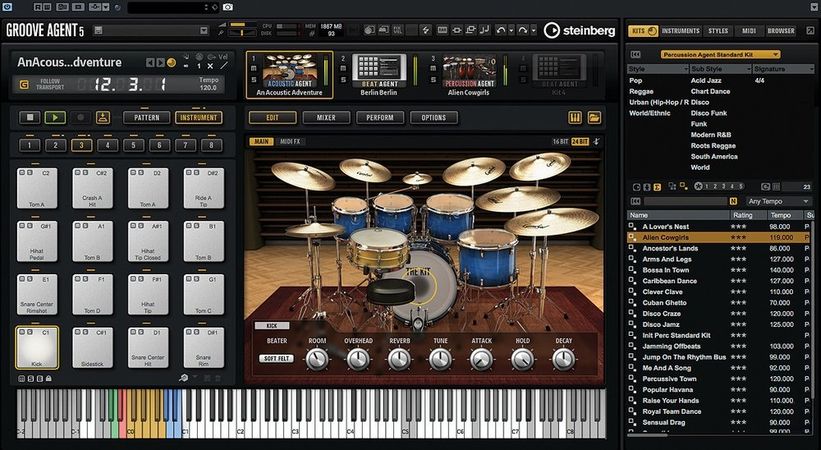Click the Soft Felt beater button
Screen dimensions: 821x450
[276, 358]
